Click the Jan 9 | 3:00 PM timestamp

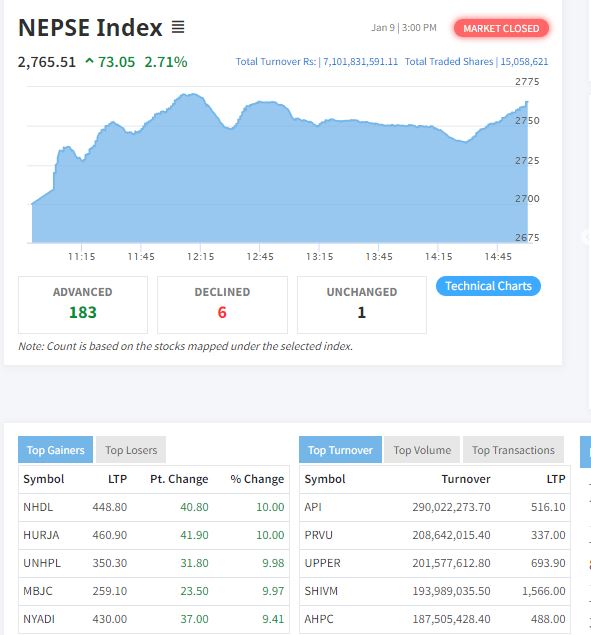click(x=404, y=28)
